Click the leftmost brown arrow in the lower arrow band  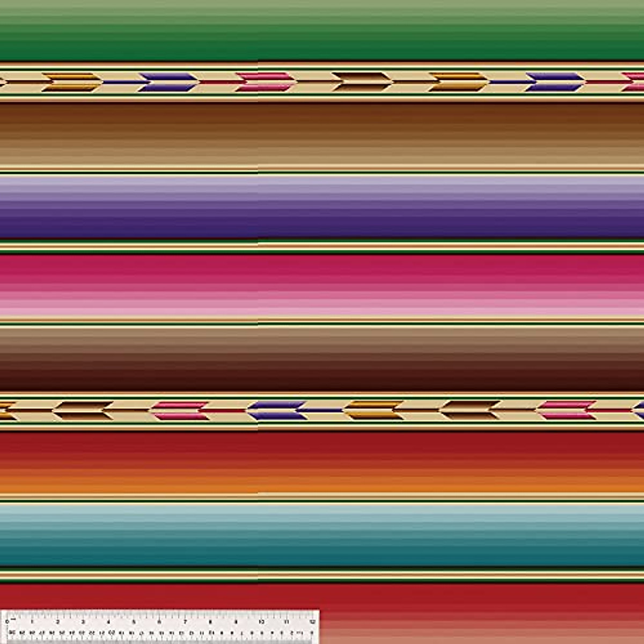[x=84, y=411]
